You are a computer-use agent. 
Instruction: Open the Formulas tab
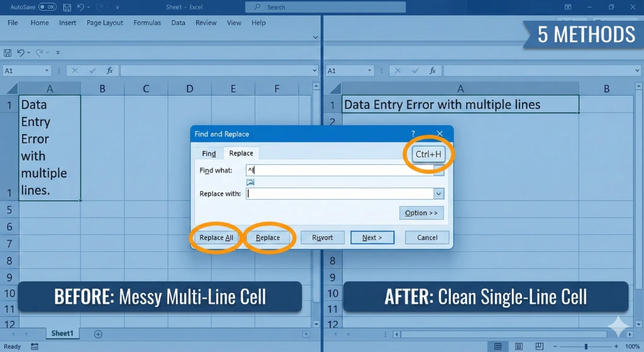[147, 23]
